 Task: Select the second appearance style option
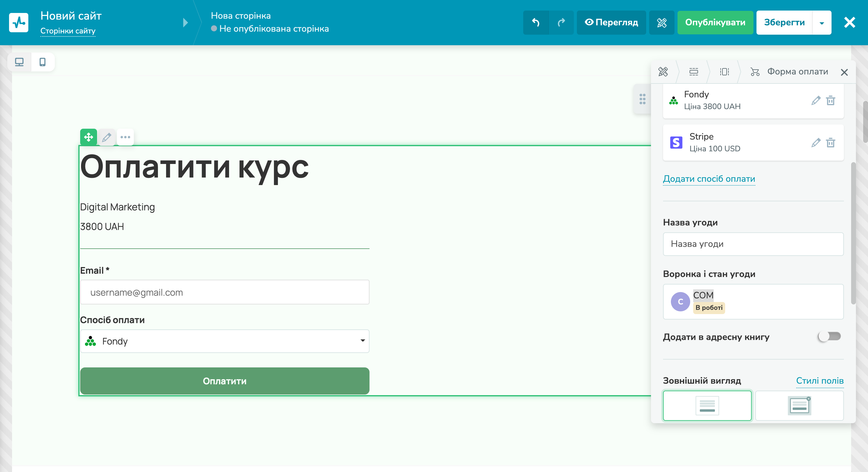pos(799,406)
